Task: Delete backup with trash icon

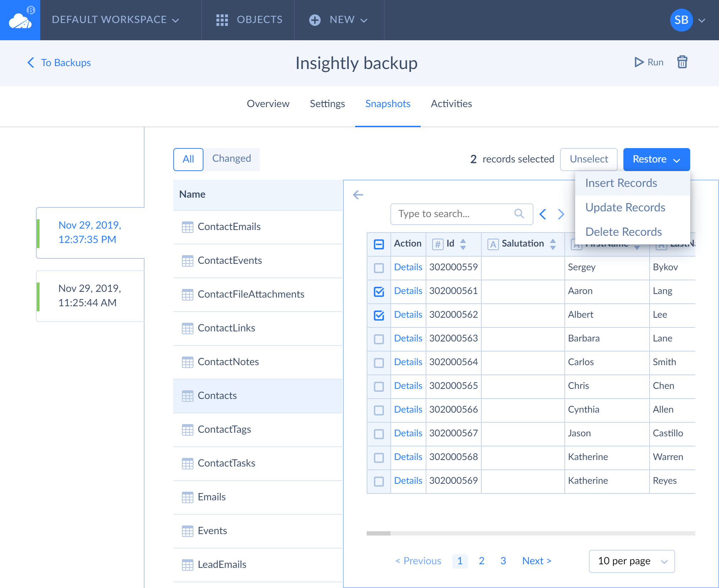Action: [x=682, y=62]
